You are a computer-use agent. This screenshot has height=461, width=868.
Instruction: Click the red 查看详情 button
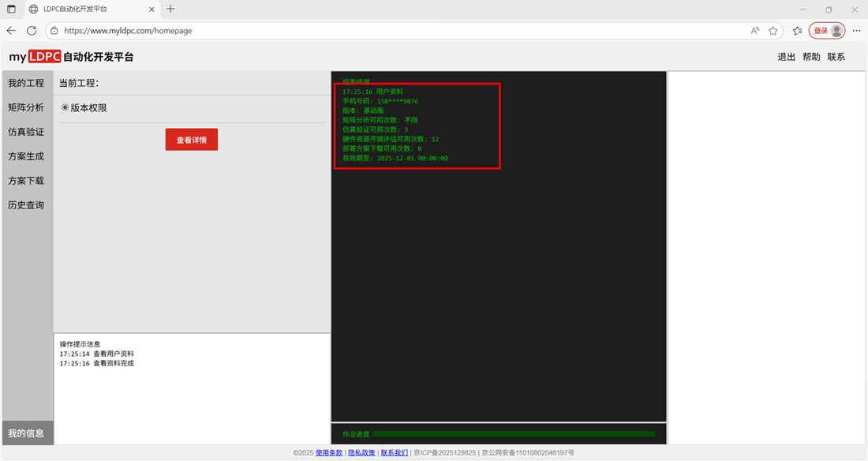click(x=191, y=140)
